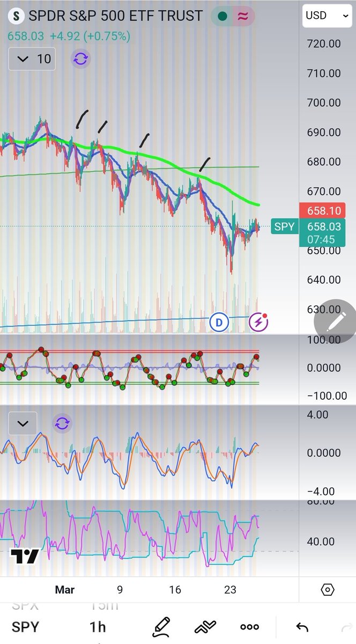Open the TradingView logo
The height and width of the screenshot is (644, 356).
(25, 557)
